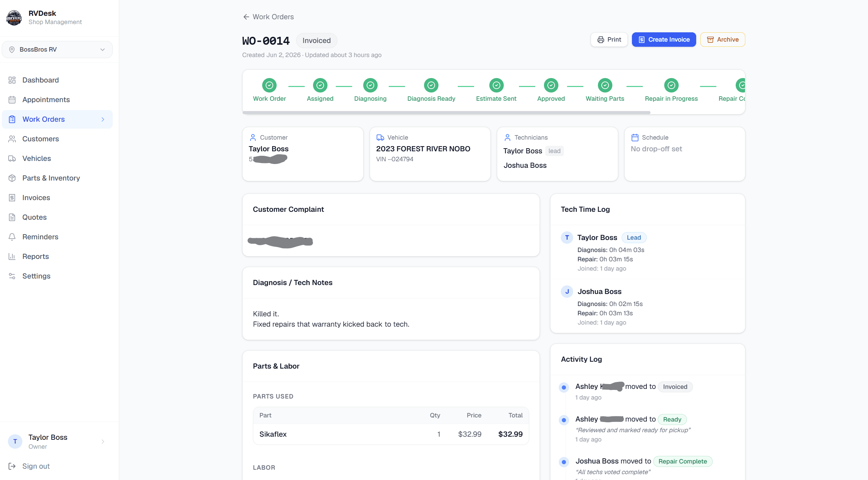Click the Reports bar chart icon
This screenshot has height=480, width=868.
coord(12,257)
